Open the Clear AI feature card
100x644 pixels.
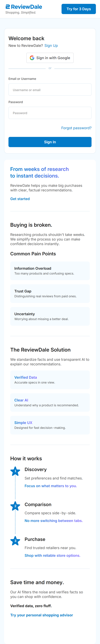(50, 402)
